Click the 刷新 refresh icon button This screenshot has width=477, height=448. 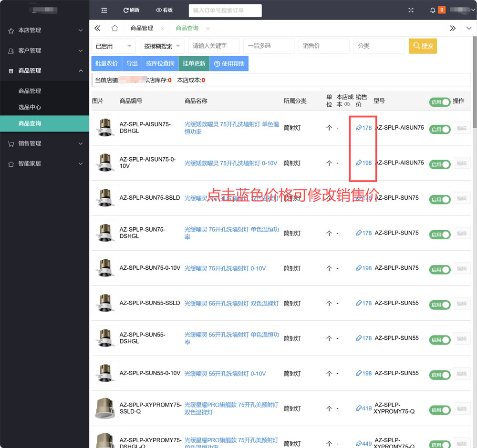coord(131,10)
